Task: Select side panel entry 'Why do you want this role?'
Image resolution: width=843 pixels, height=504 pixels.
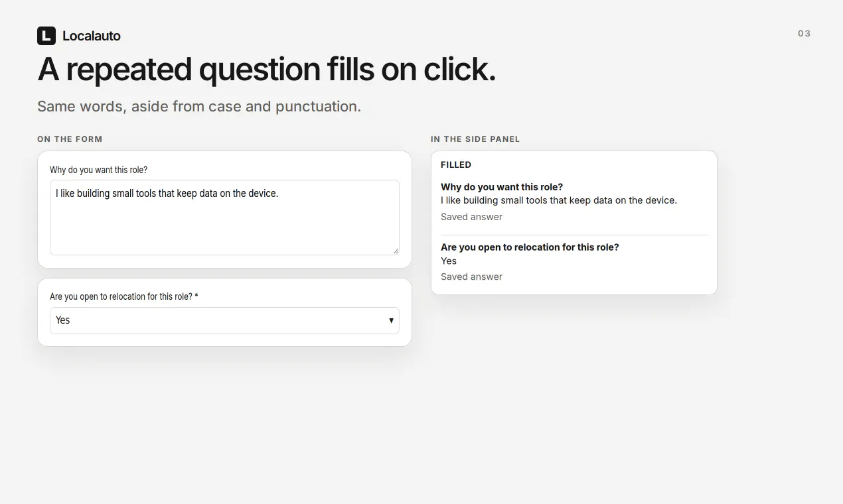Action: (x=502, y=187)
